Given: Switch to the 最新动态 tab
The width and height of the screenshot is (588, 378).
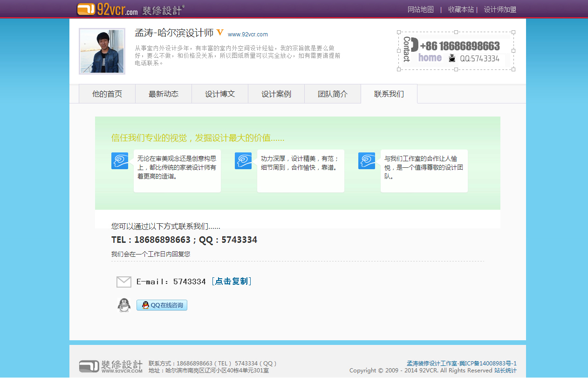Looking at the screenshot, I should pyautogui.click(x=164, y=94).
